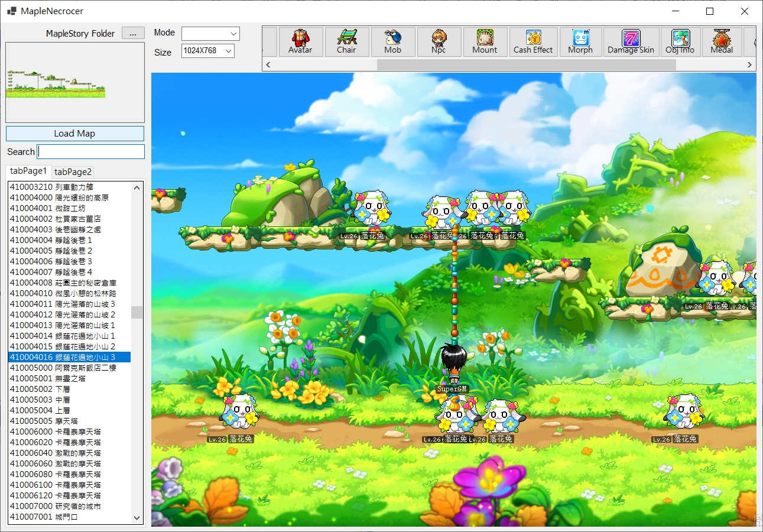Select map 410004010 微風小憩的松林路

coord(69,293)
